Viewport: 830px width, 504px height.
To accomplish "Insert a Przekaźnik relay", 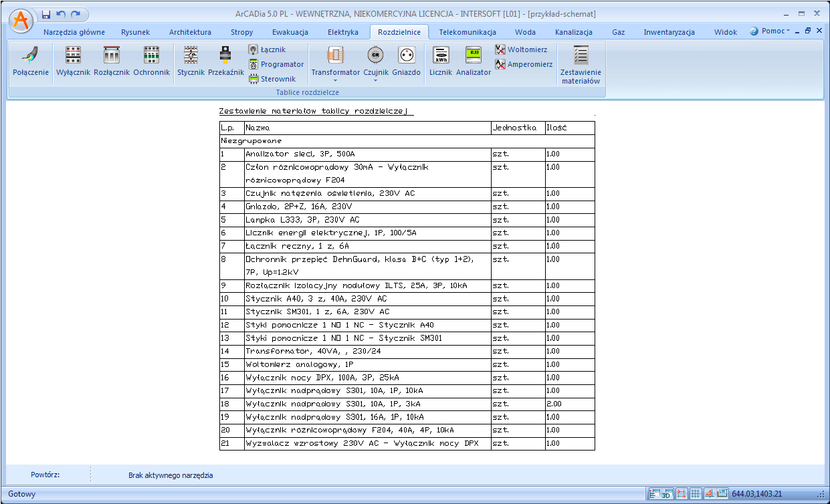I will (x=226, y=61).
